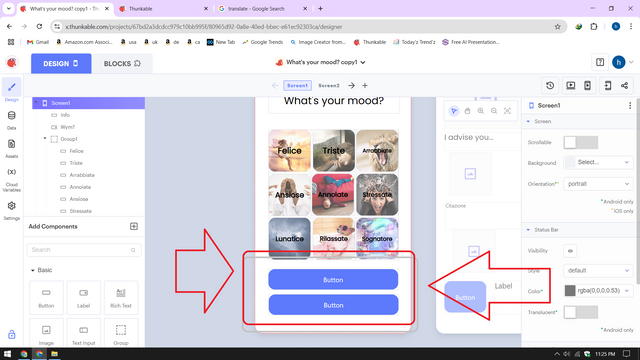This screenshot has width=640, height=360.
Task: Click the taskbar clock 11:25 PM
Action: click(605, 354)
